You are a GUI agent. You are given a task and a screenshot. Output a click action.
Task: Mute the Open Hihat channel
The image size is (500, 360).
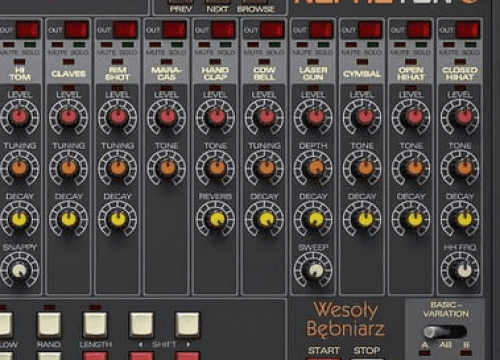pyautogui.click(x=400, y=45)
